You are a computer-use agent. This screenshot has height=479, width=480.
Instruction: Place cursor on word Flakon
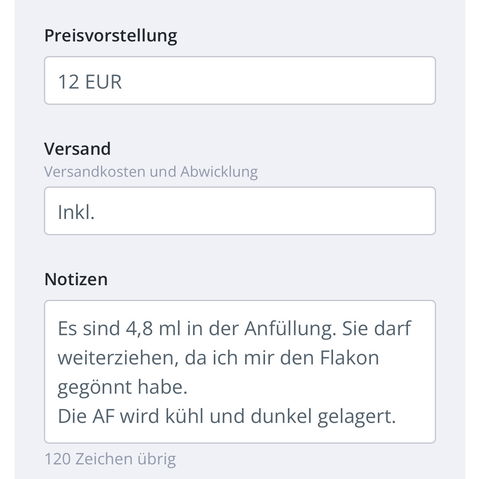[x=349, y=358]
